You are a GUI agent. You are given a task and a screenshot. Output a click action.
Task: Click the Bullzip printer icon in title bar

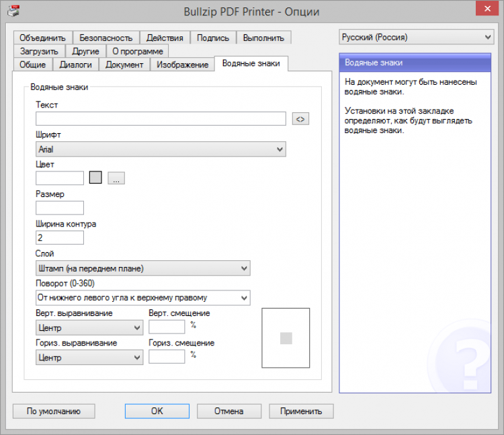tap(13, 11)
